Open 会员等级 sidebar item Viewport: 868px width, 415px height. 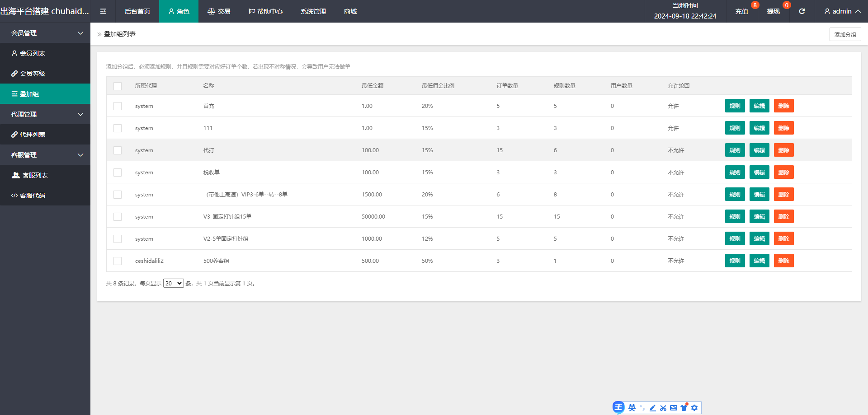click(x=33, y=74)
